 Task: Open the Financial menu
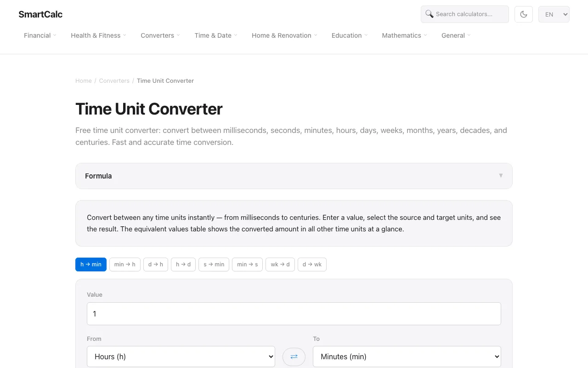pyautogui.click(x=40, y=35)
